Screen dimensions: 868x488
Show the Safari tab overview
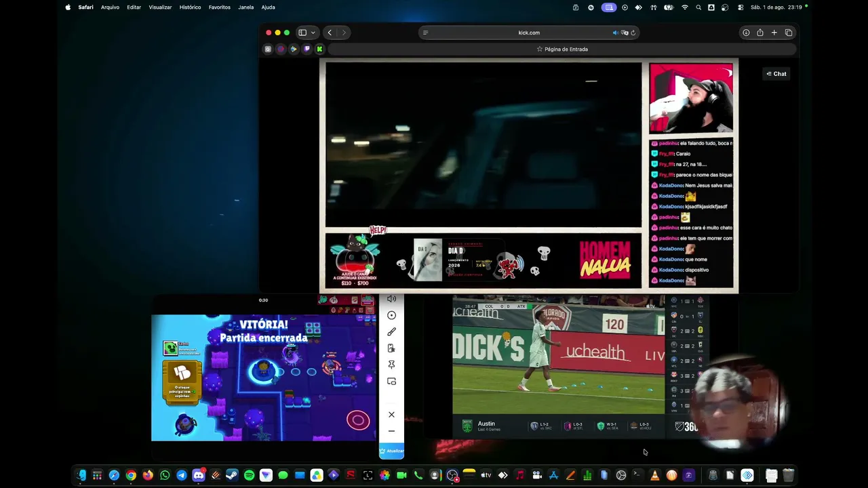(789, 33)
